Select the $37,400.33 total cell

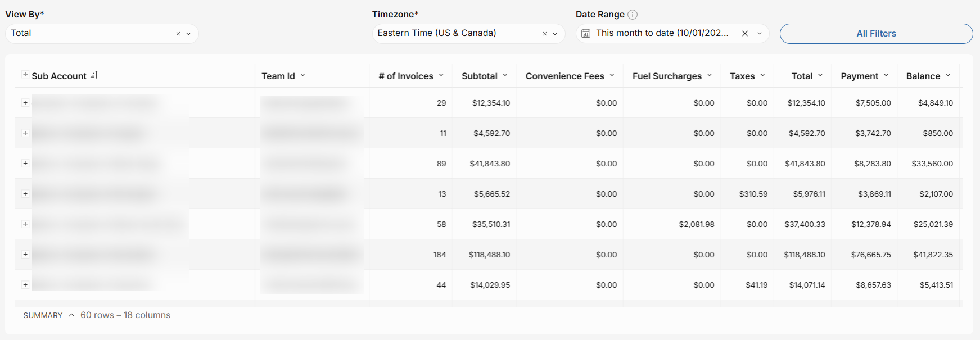coord(805,225)
